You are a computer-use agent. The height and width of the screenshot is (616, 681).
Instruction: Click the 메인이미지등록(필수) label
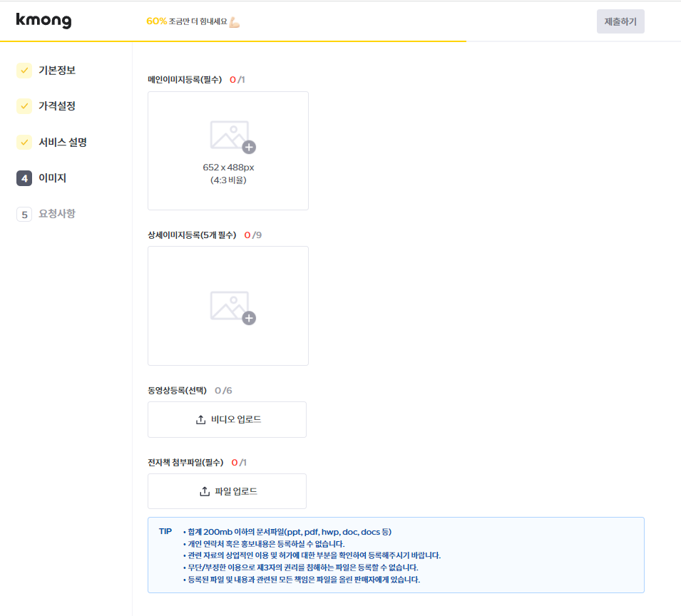185,79
